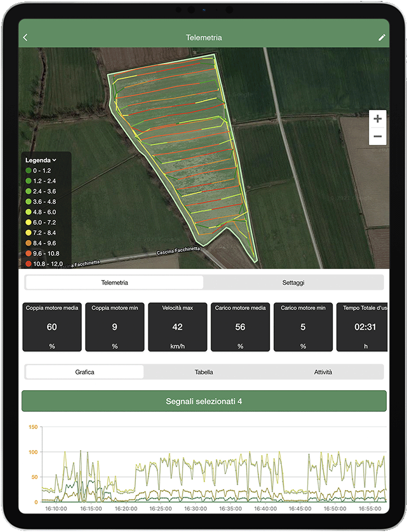Select the orange 9.6 - 10.8 legend dot
Screen dimensions: 407x532
pyautogui.click(x=30, y=253)
